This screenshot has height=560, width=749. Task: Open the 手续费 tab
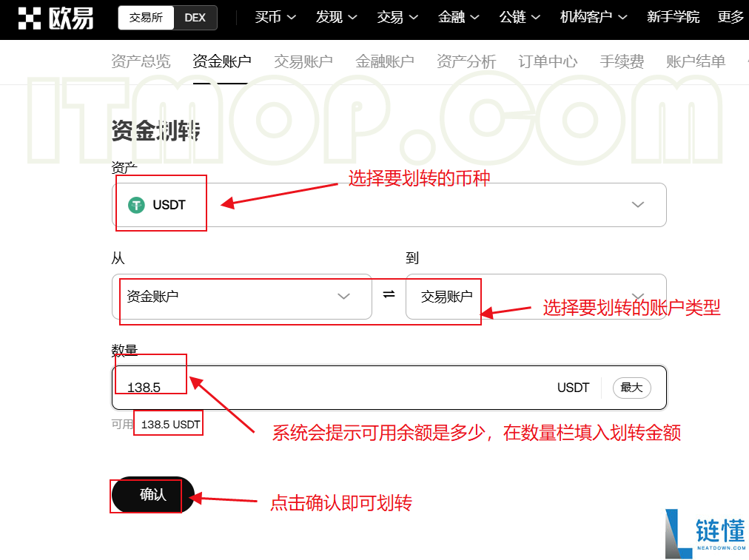pyautogui.click(x=622, y=61)
